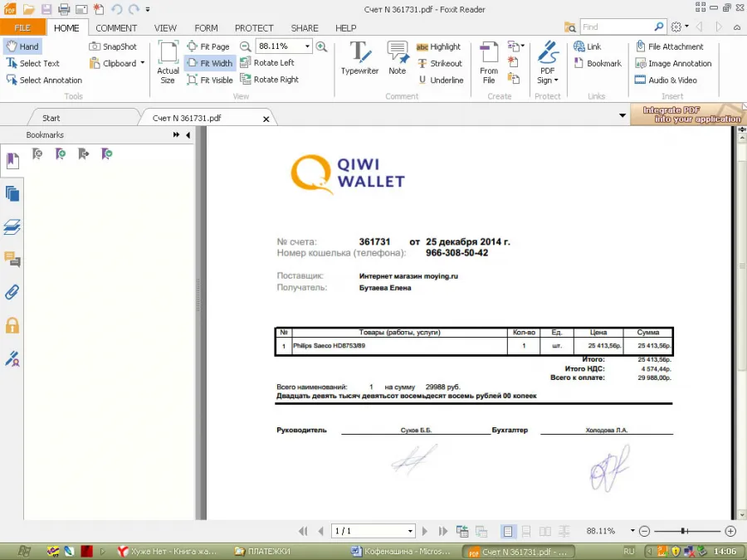Switch to the PROTECT tab

pyautogui.click(x=254, y=28)
